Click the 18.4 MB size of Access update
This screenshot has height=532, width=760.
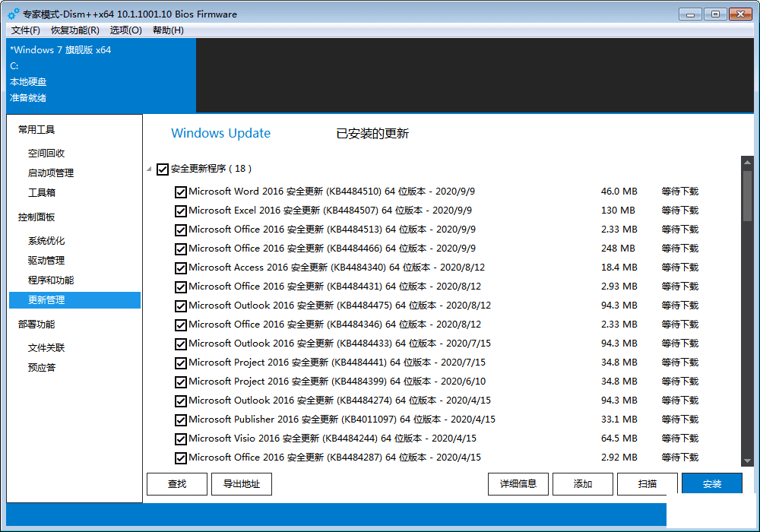click(619, 267)
